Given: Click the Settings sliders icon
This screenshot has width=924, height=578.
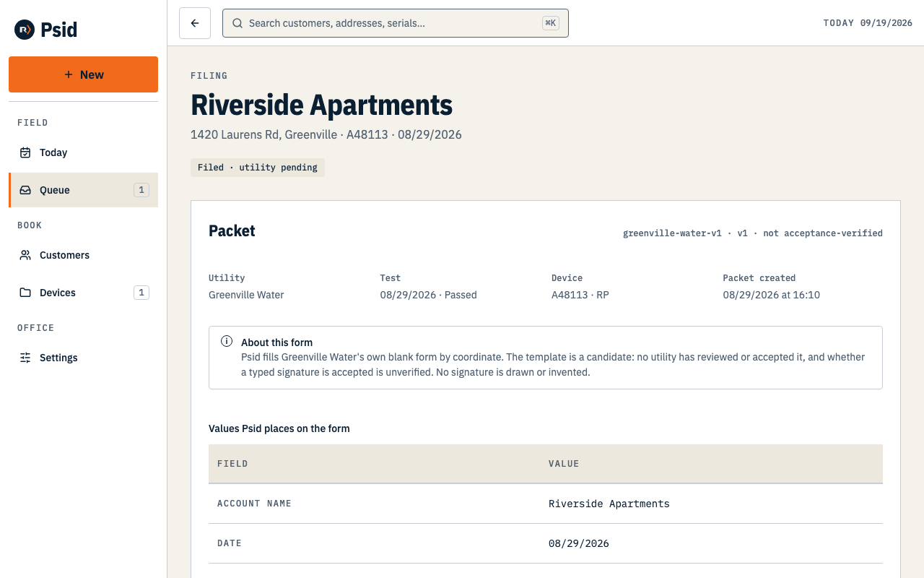Looking at the screenshot, I should pos(25,358).
